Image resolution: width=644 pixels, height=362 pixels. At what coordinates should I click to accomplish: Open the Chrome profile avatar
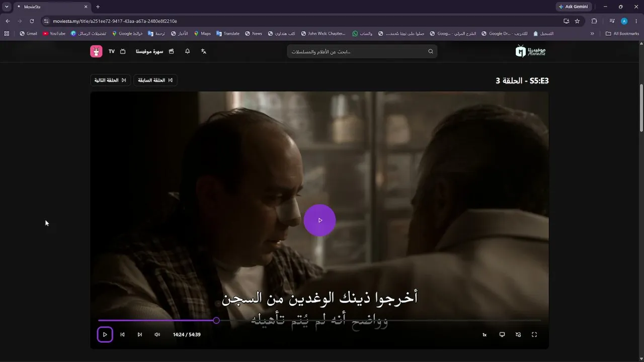(624, 21)
